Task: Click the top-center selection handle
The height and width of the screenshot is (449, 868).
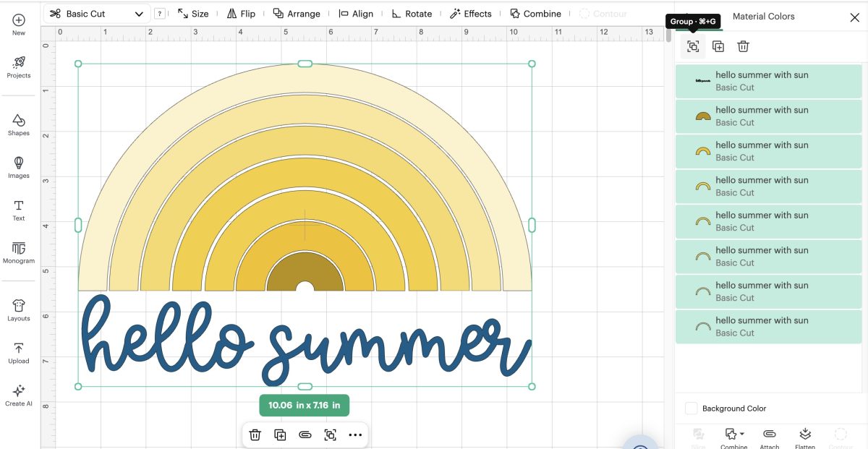Action: tap(305, 64)
